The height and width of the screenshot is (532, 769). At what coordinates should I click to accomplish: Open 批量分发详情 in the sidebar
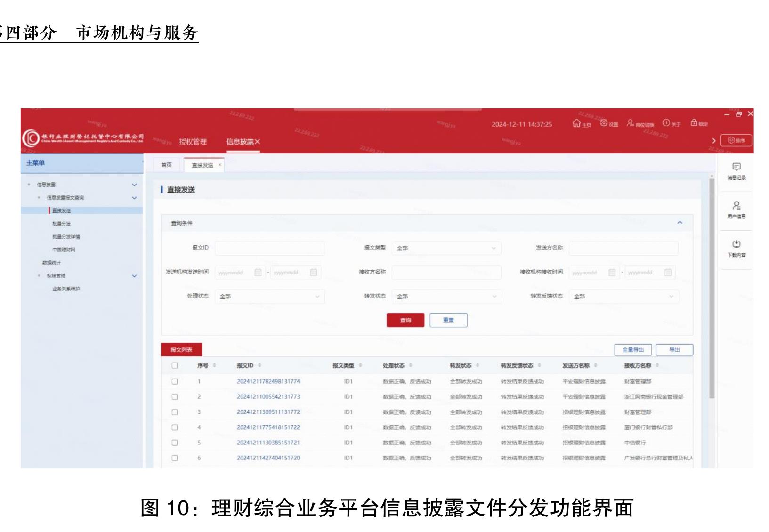click(66, 237)
